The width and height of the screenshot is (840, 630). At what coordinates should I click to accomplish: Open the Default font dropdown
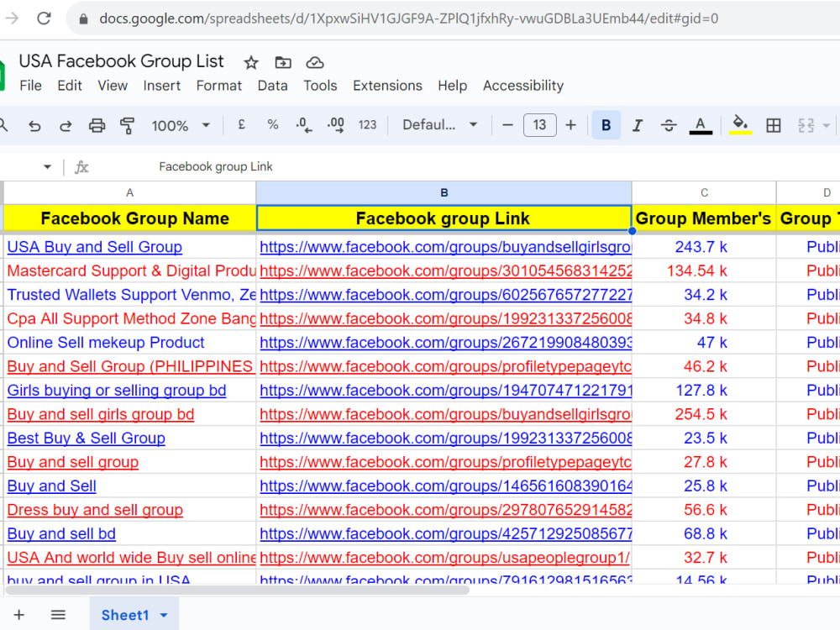tap(440, 125)
